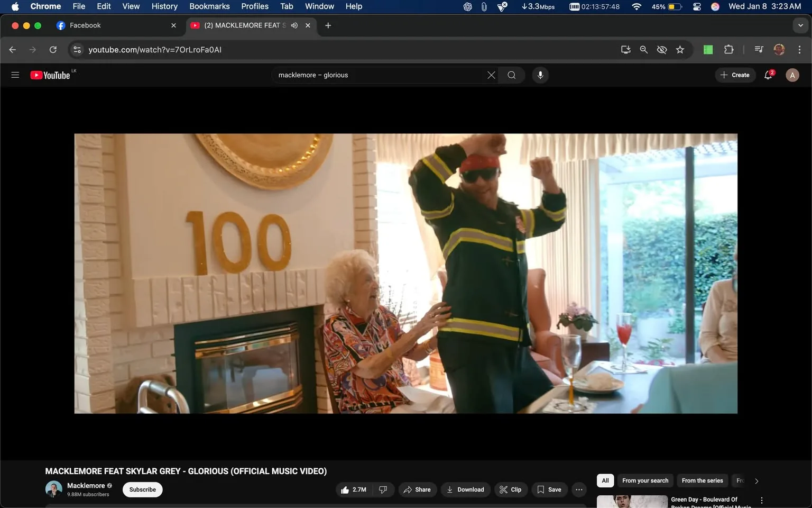The height and width of the screenshot is (508, 812).
Task: Clear the search box text
Action: click(x=491, y=75)
